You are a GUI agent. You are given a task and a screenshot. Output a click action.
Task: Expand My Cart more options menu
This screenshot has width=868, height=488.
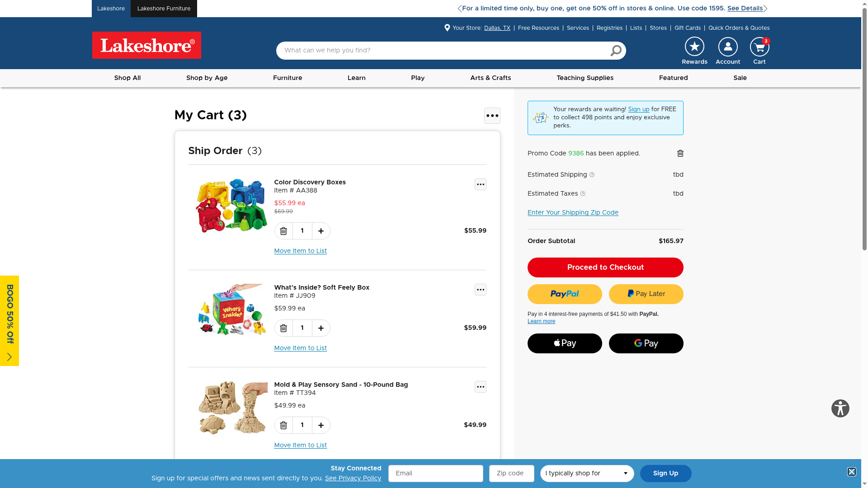coord(492,116)
